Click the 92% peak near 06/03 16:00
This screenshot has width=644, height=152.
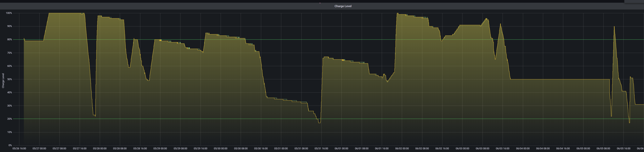coord(500,24)
